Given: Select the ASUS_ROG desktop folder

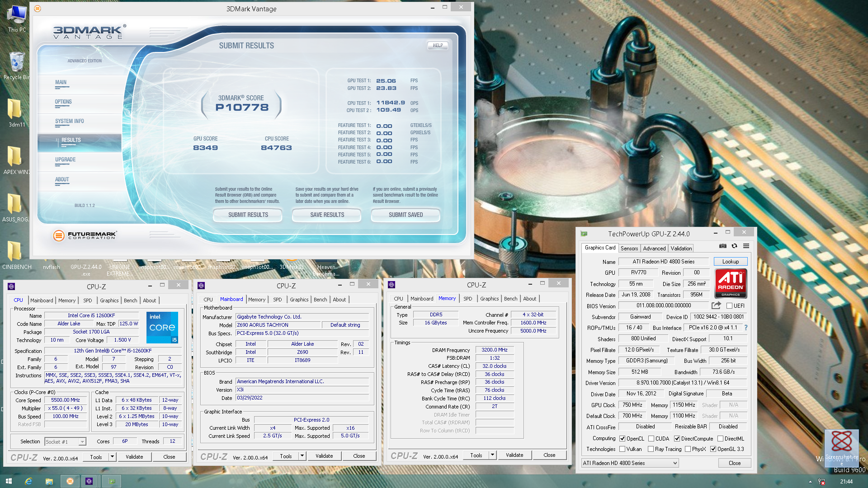Looking at the screenshot, I should click(x=16, y=208).
